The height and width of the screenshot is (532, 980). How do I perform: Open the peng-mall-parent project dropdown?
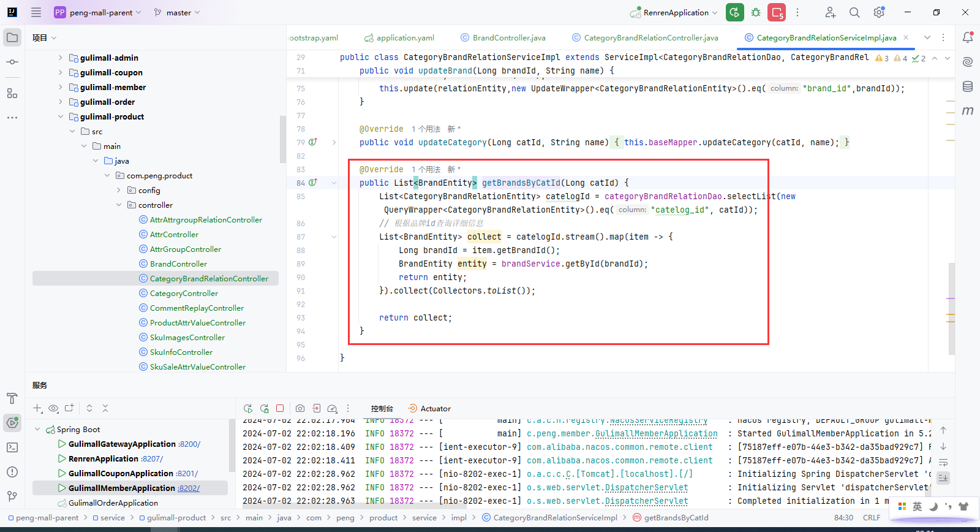pyautogui.click(x=98, y=12)
